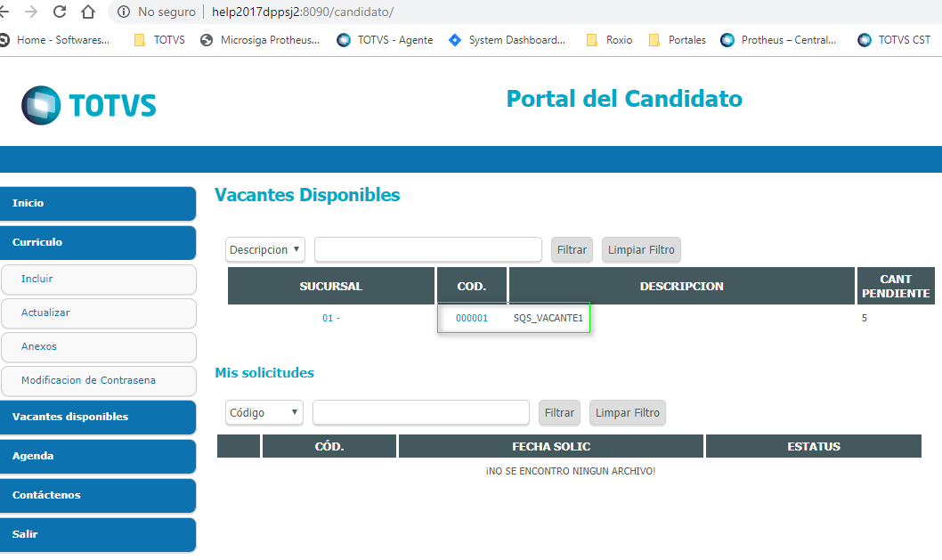Go to Vacantes disponibles menu
Viewport: 942px width, 560px height.
tap(98, 417)
